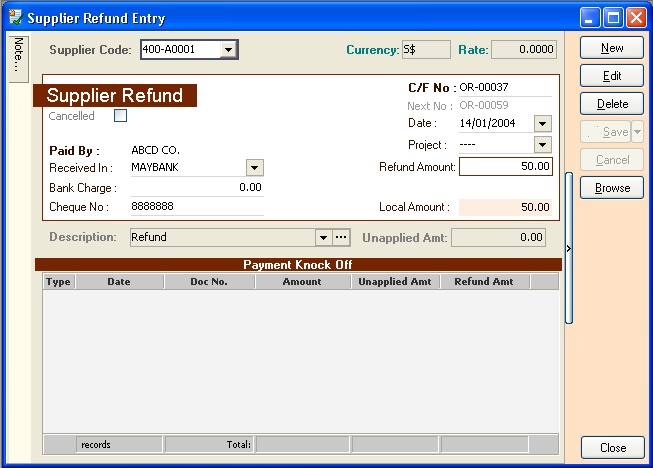
Task: Close the form with Close button
Action: [612, 448]
